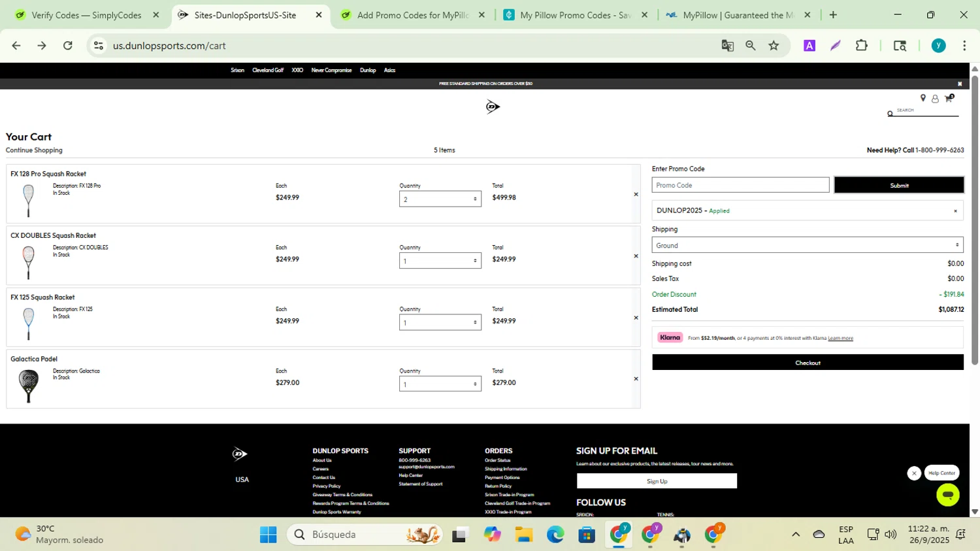
Task: View site information icon in address bar
Action: pyautogui.click(x=99, y=46)
